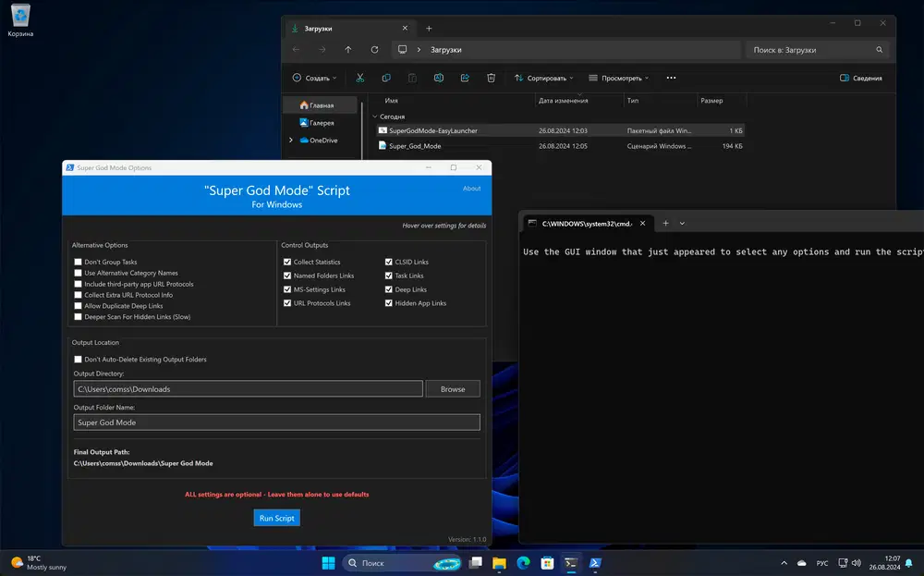Screen dimensions: 924x576
Task: Go up one folder level in Explorer
Action: point(347,50)
